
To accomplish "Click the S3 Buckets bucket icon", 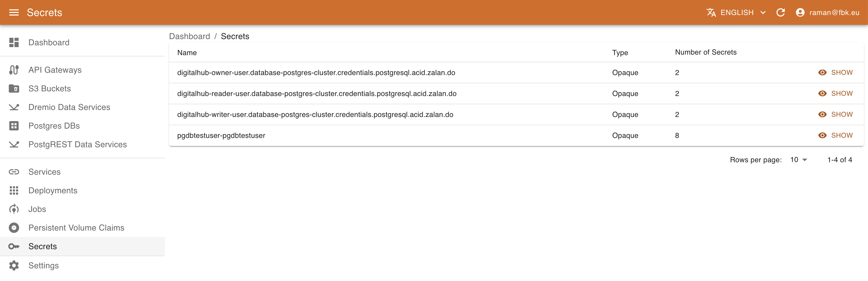I will point(14,88).
